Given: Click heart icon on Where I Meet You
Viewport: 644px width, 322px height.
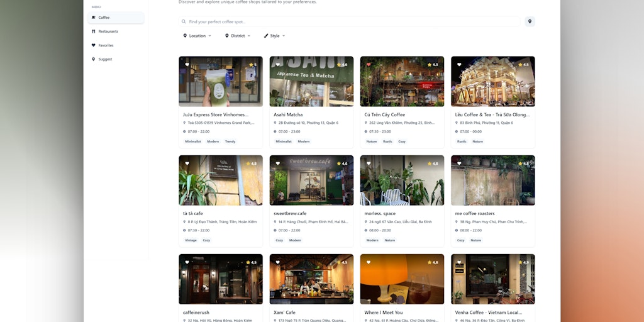Looking at the screenshot, I should [369, 262].
